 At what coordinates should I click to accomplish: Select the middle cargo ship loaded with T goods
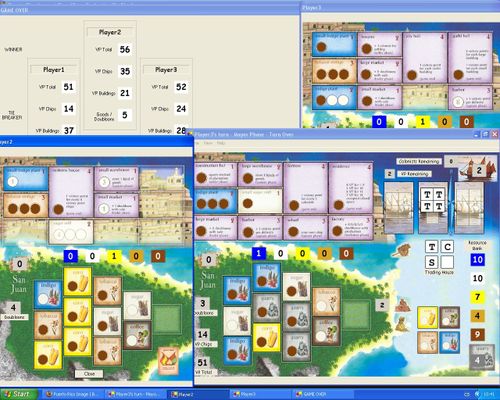pyautogui.click(x=433, y=207)
